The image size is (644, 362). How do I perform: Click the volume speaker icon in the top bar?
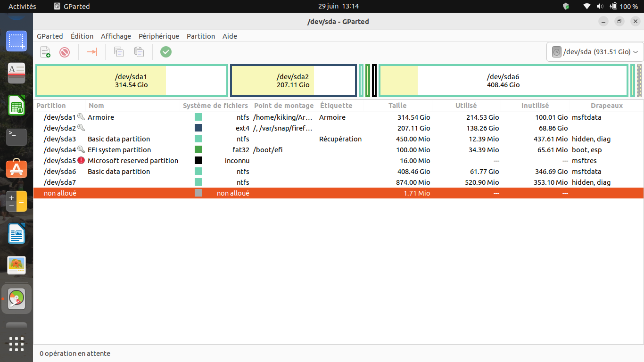[x=600, y=6]
